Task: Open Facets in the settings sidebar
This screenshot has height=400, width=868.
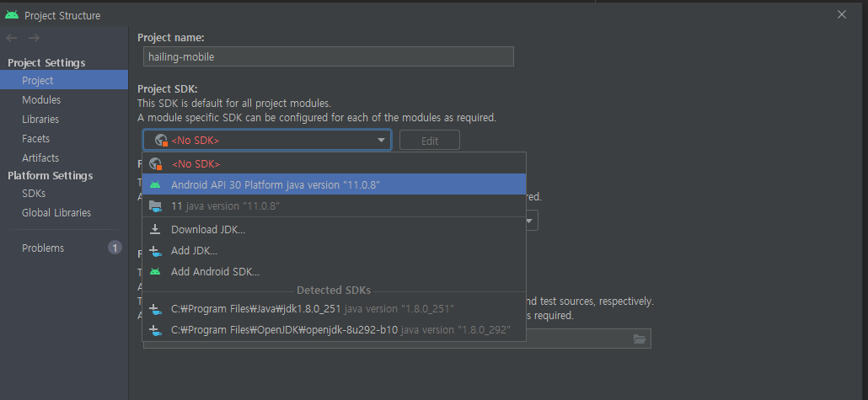Action: tap(64, 138)
